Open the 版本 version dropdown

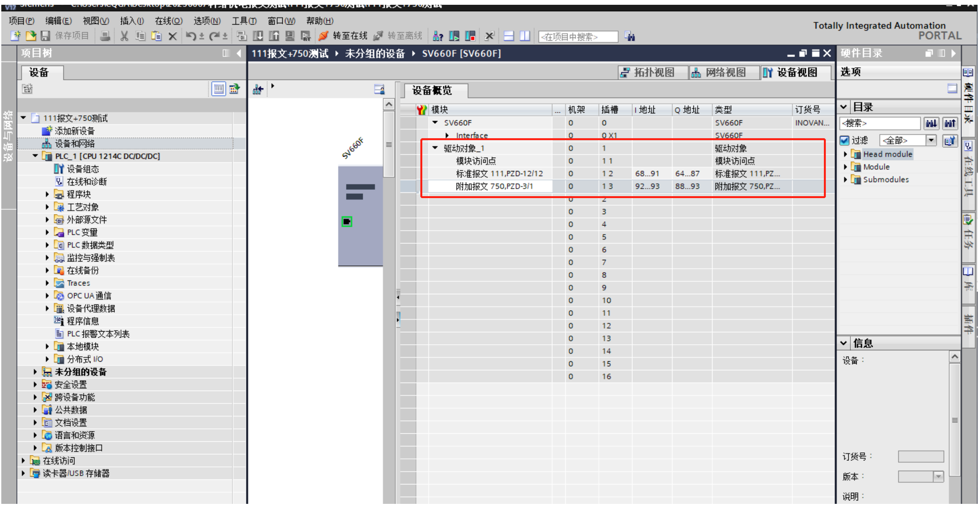click(x=938, y=476)
